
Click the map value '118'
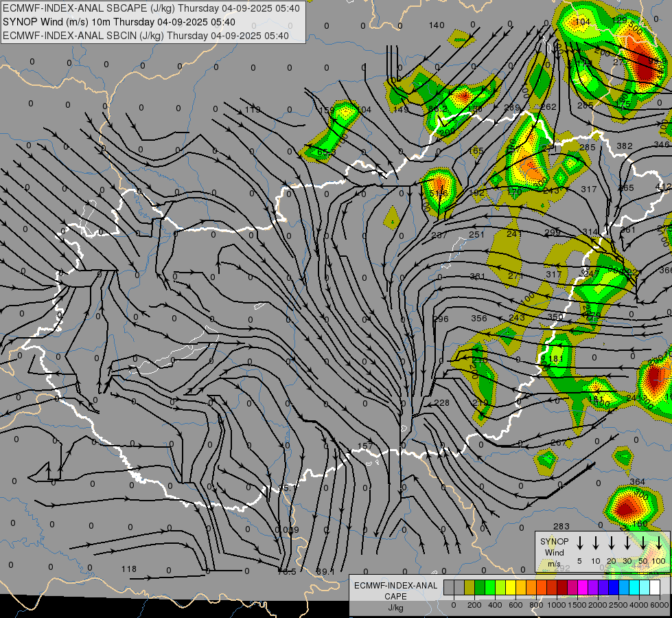pos(128,569)
